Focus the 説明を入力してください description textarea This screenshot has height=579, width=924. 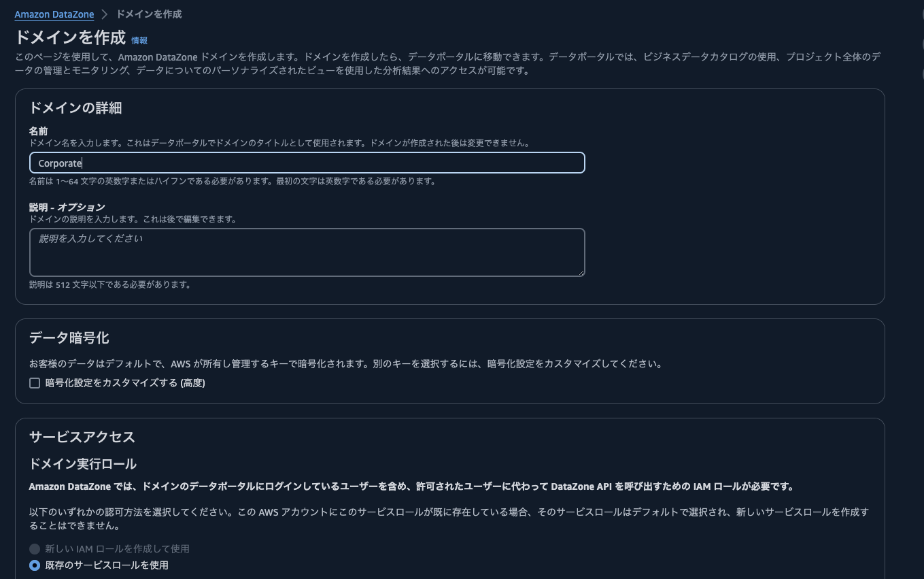point(306,252)
